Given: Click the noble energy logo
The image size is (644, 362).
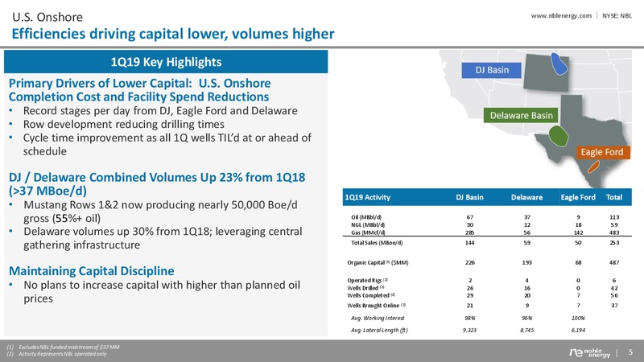Looking at the screenshot, I should (x=590, y=352).
